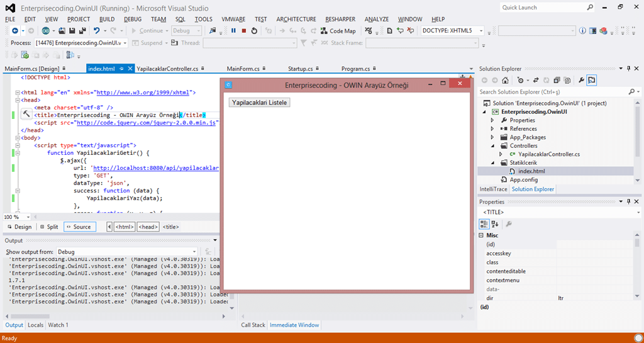Click the Search Solution Explorer input field

(553, 92)
